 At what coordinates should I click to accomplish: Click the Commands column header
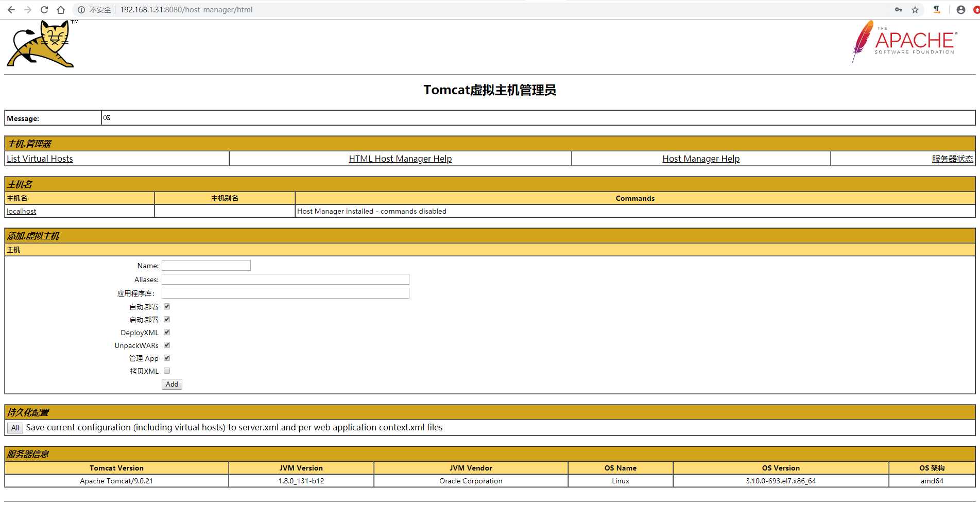click(635, 198)
